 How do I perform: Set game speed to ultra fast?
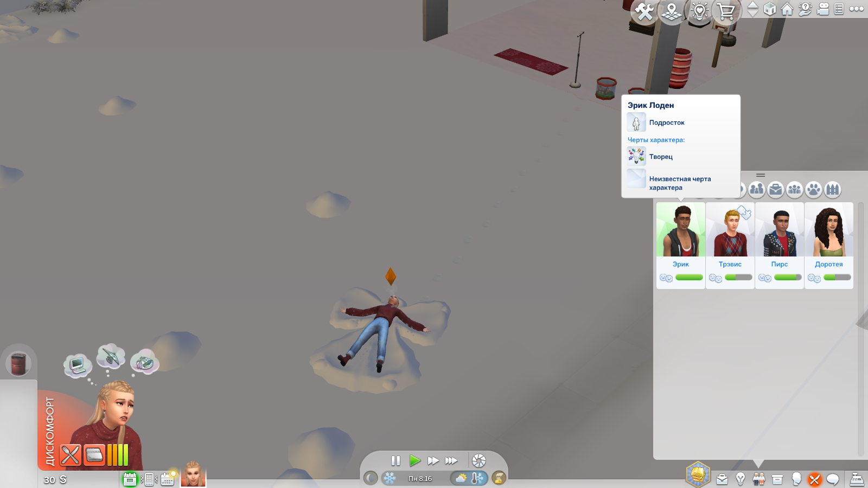[x=451, y=461]
